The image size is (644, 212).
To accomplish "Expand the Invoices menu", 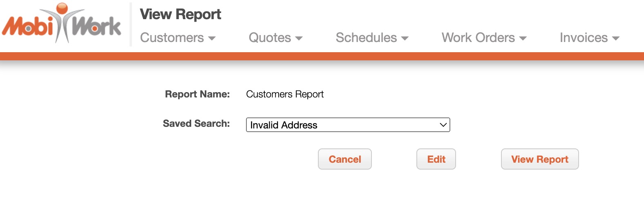I will [x=584, y=38].
